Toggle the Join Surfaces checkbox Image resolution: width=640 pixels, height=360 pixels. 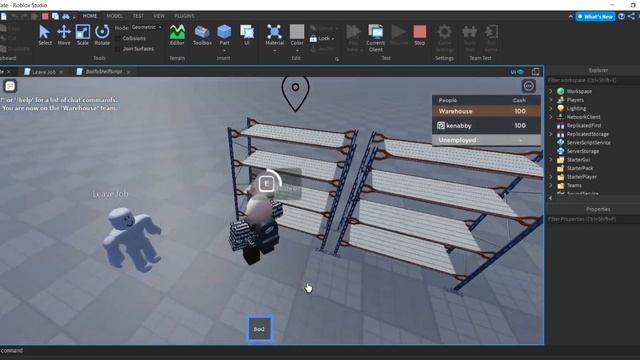(x=118, y=49)
